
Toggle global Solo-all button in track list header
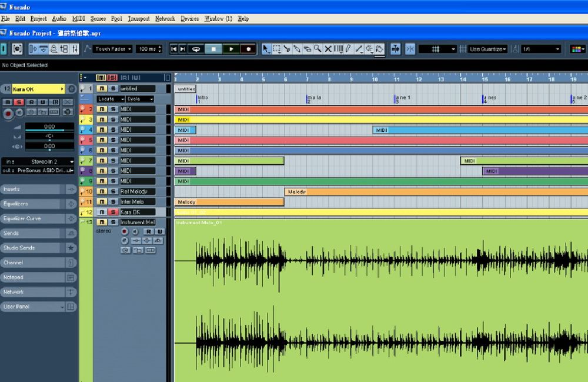[x=112, y=78]
